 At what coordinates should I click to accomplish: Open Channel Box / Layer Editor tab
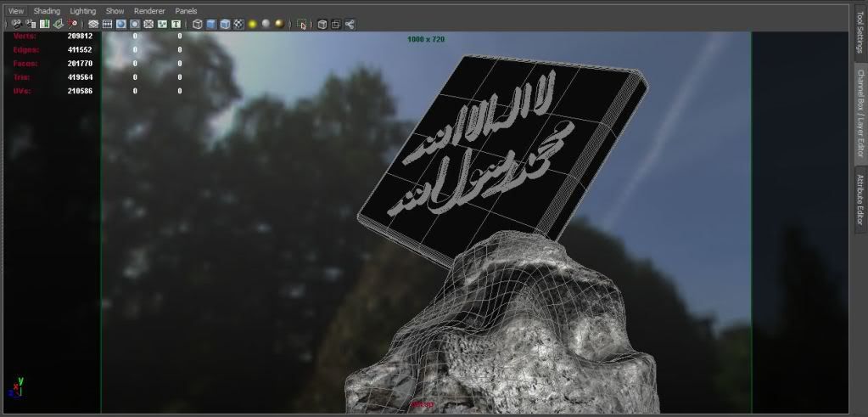point(860,113)
